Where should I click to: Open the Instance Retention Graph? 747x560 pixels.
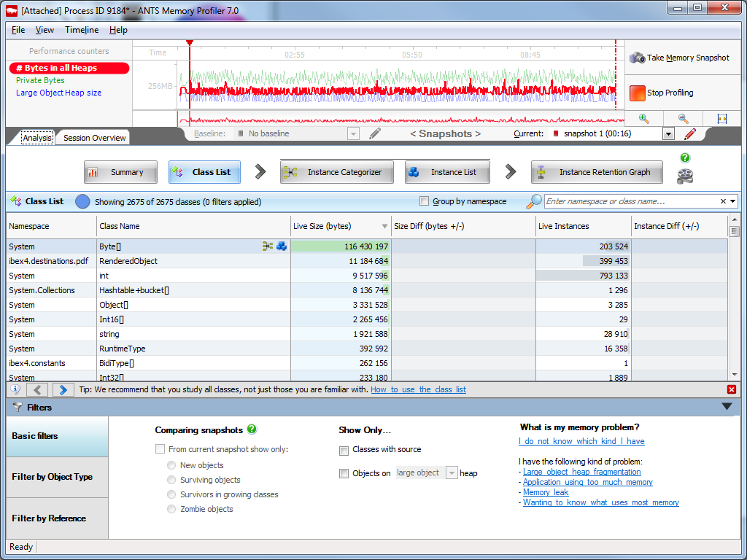[x=597, y=172]
